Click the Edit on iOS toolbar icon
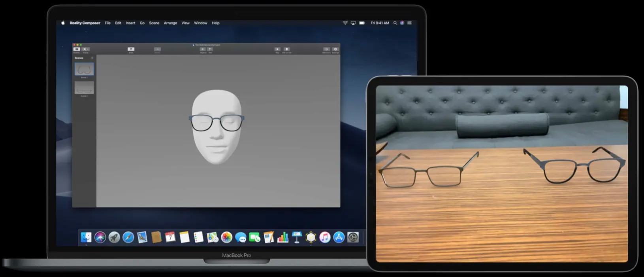Image resolution: width=644 pixels, height=277 pixels. [287, 49]
